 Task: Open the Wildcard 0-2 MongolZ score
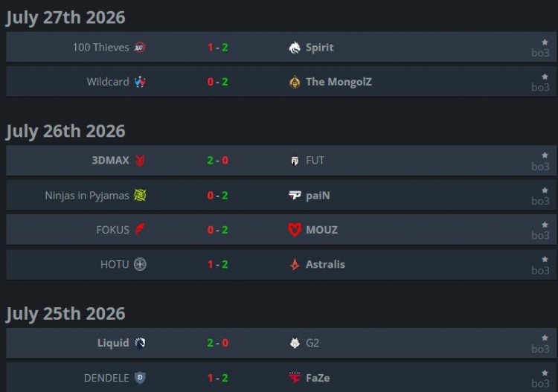coord(217,82)
